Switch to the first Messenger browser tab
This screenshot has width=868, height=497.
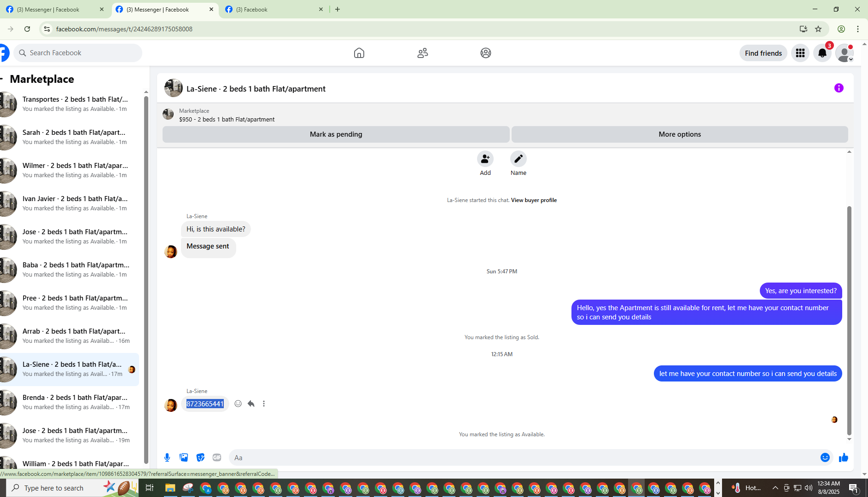(54, 9)
